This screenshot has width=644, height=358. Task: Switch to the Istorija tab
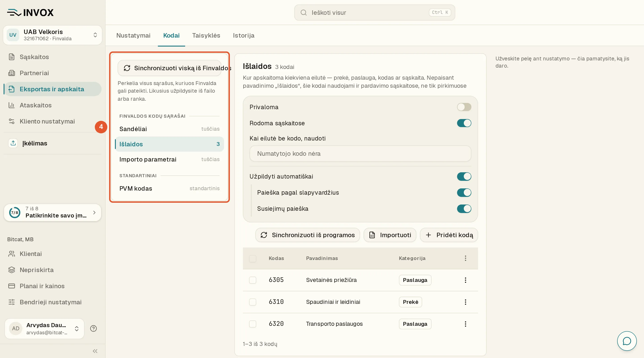pos(244,35)
